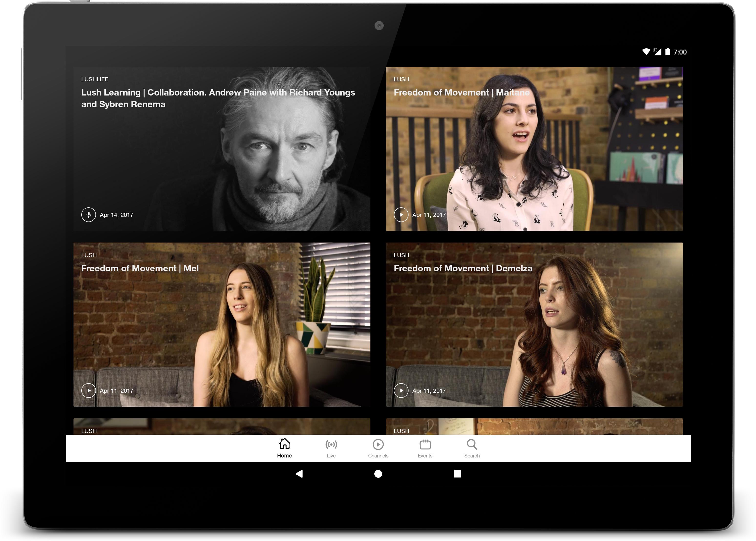Image resolution: width=756 pixels, height=541 pixels.
Task: Tap the battery status icon
Action: pyautogui.click(x=667, y=52)
